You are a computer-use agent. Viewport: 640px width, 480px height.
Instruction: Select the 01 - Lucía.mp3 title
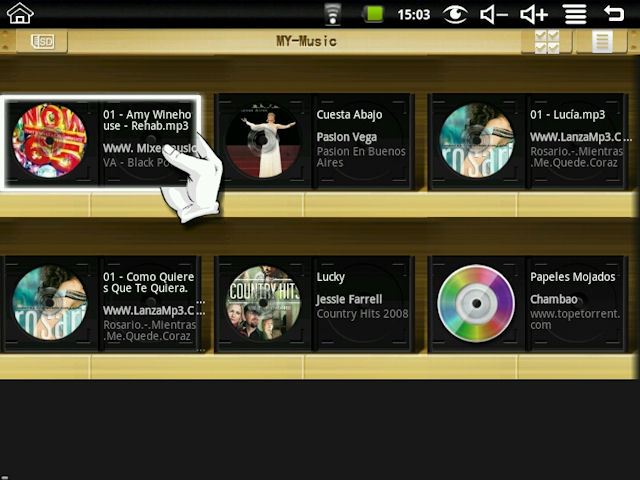568,115
